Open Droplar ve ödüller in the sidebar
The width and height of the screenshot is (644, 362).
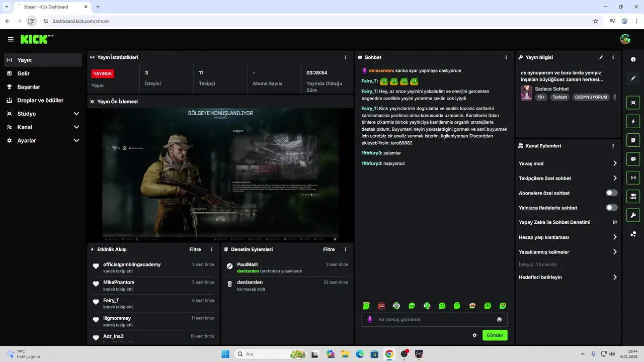pyautogui.click(x=43, y=100)
